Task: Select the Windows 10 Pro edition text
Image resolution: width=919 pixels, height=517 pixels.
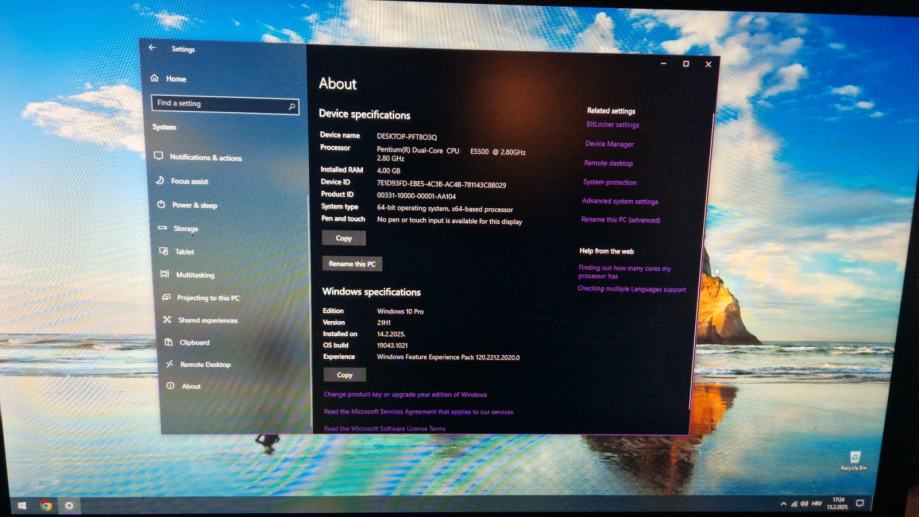Action: pyautogui.click(x=400, y=311)
